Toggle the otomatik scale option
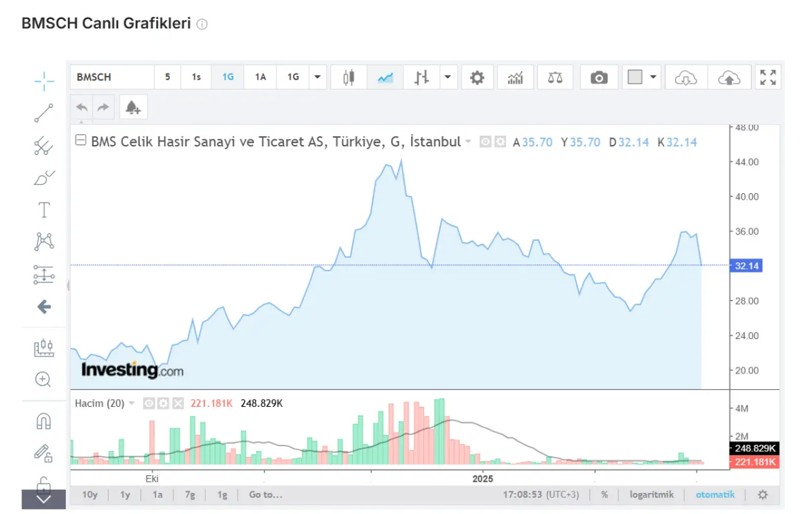Viewport: 812px width, 514px height. point(715,494)
